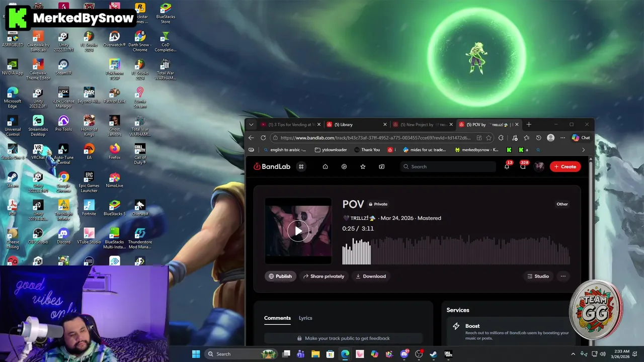Open the browser history icon
This screenshot has width=644, height=362.
(538, 138)
